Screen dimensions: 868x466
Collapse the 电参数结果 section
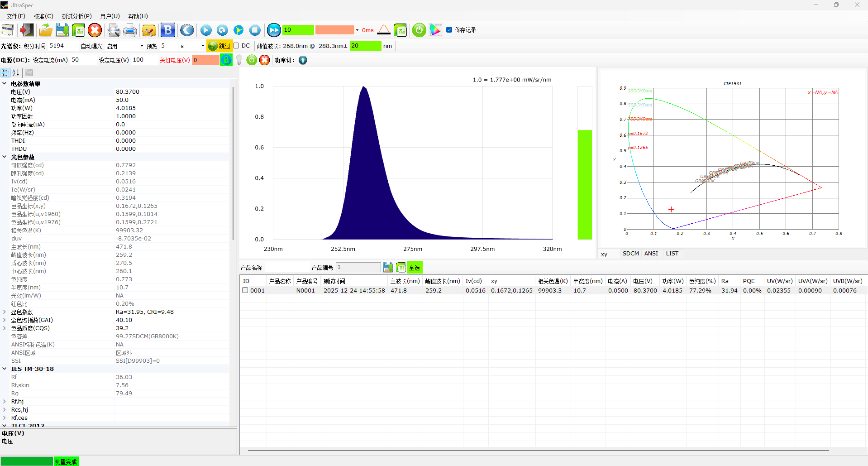coord(5,84)
